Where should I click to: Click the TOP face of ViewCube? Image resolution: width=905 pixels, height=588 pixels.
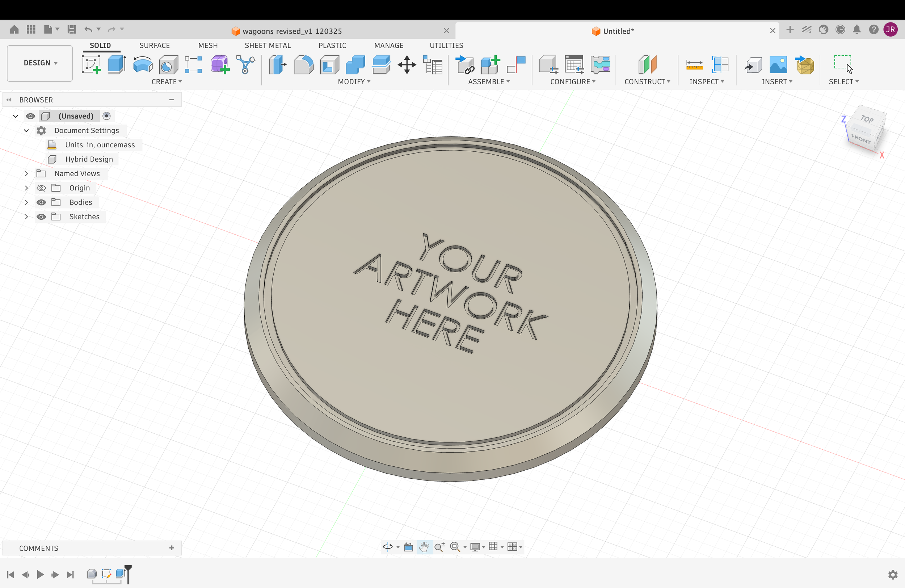pyautogui.click(x=867, y=119)
